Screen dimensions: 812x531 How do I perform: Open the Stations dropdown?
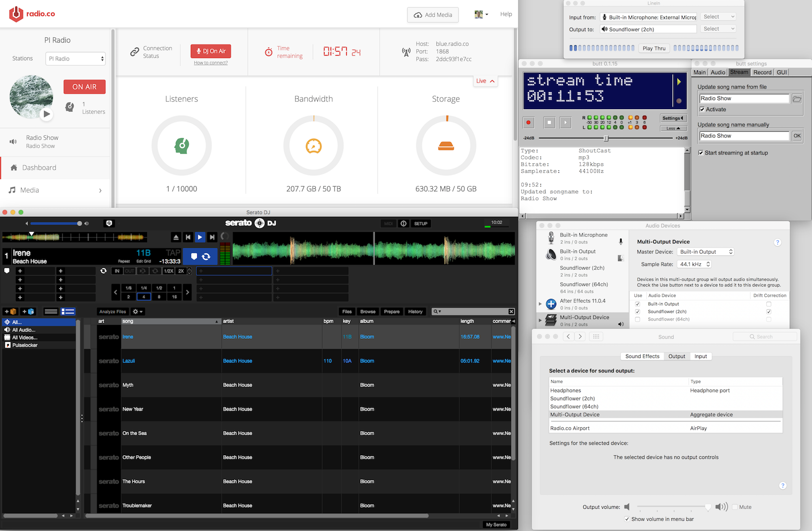pyautogui.click(x=76, y=59)
